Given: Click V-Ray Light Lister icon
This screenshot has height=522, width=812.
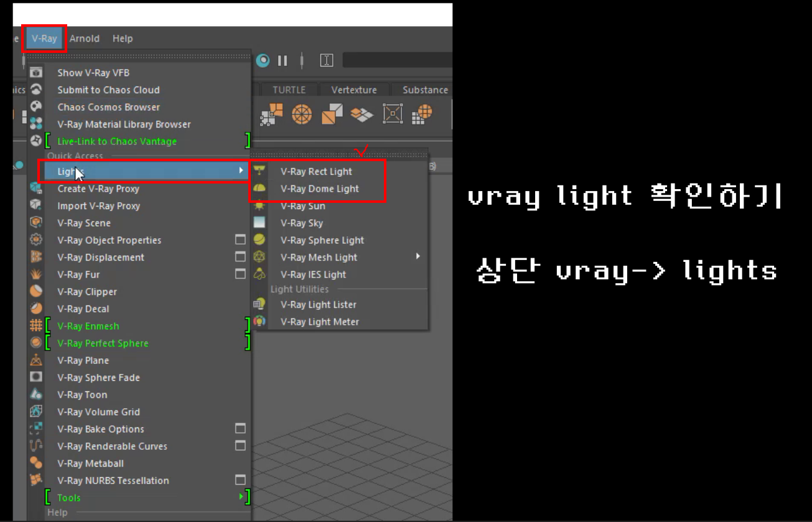Looking at the screenshot, I should [259, 304].
